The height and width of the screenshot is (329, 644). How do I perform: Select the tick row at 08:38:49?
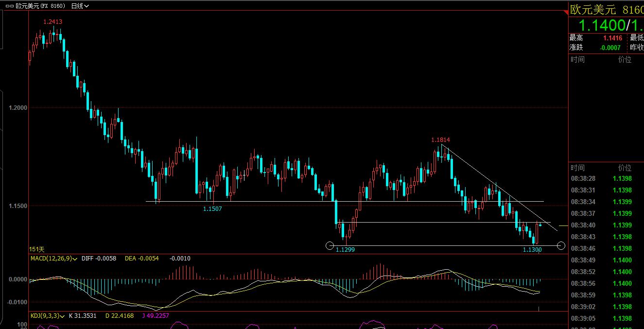602,260
